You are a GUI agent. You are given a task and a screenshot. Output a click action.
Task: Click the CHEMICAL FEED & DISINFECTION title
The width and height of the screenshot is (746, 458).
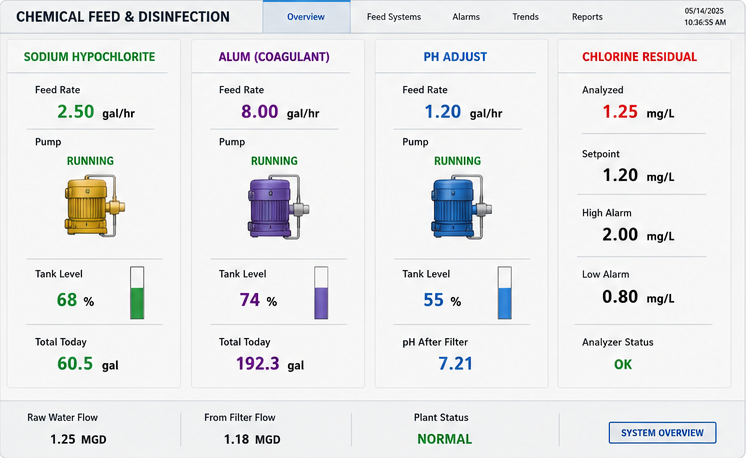[x=123, y=17]
